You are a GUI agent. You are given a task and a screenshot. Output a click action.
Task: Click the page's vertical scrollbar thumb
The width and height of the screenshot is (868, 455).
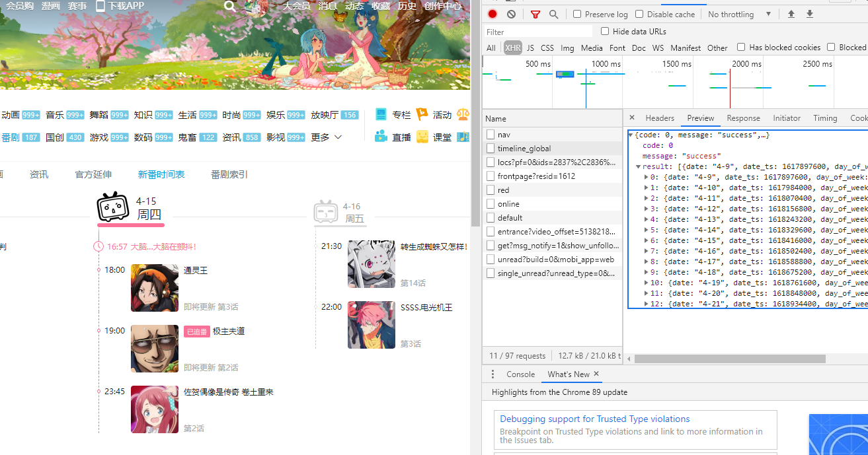(x=475, y=112)
